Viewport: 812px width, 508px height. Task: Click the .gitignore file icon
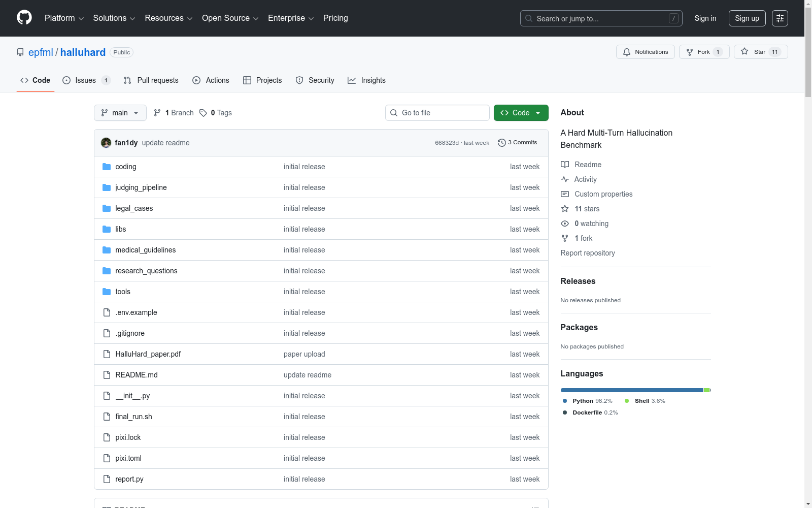pyautogui.click(x=107, y=333)
